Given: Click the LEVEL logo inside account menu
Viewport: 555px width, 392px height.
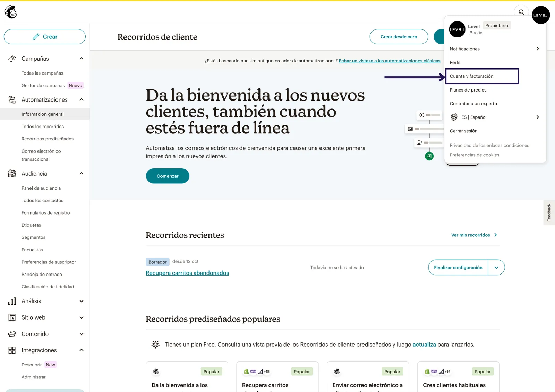Looking at the screenshot, I should pos(457,29).
